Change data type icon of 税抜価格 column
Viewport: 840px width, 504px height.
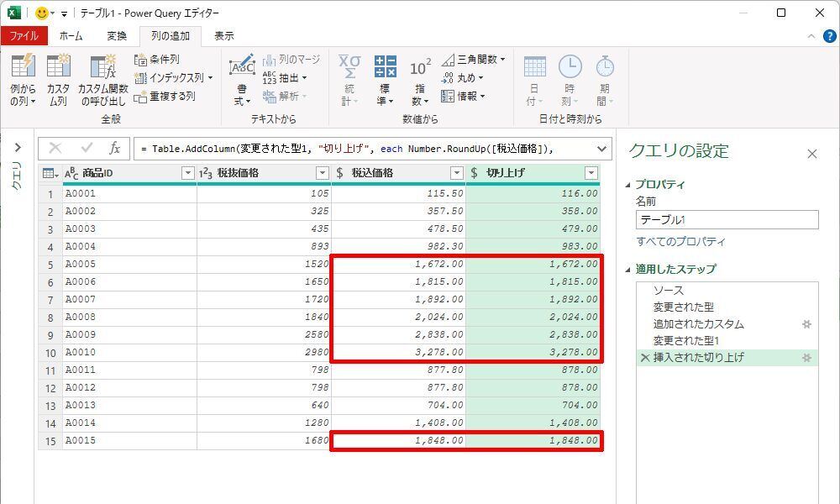pos(206,173)
